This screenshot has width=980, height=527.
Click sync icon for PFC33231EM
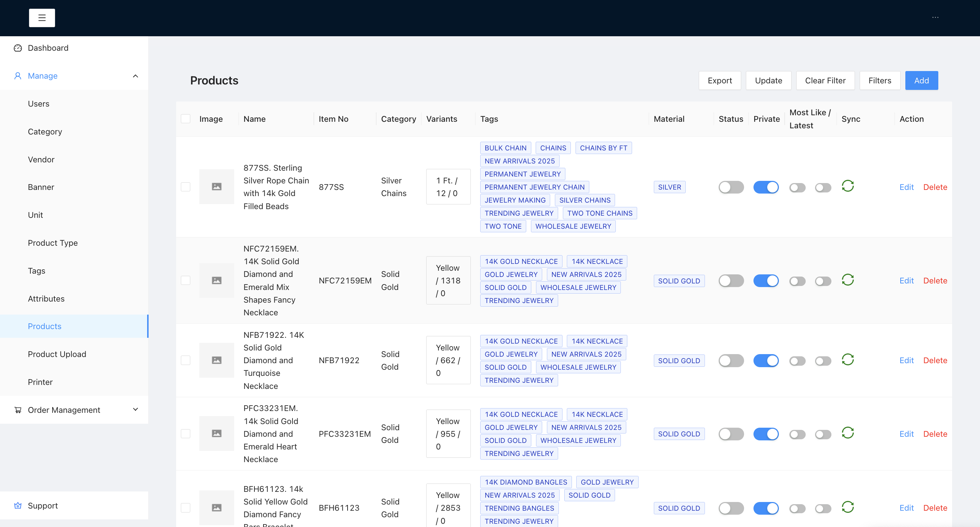(x=848, y=433)
